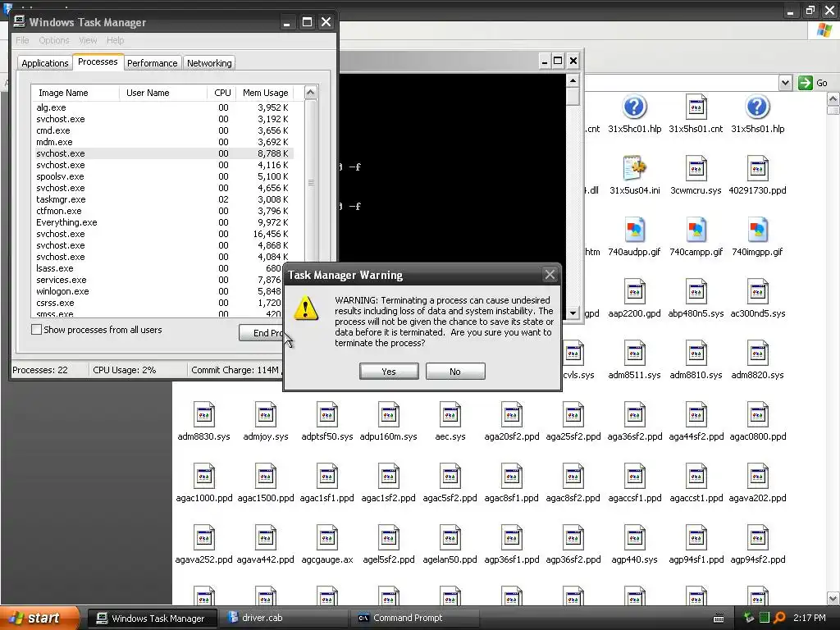Sort processes by User Name column
This screenshot has width=840, height=630.
tap(163, 93)
